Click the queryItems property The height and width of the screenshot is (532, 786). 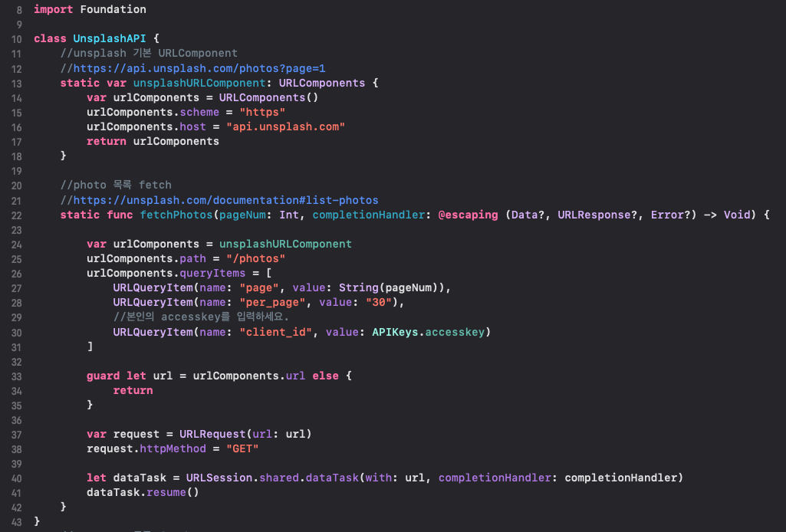point(212,273)
